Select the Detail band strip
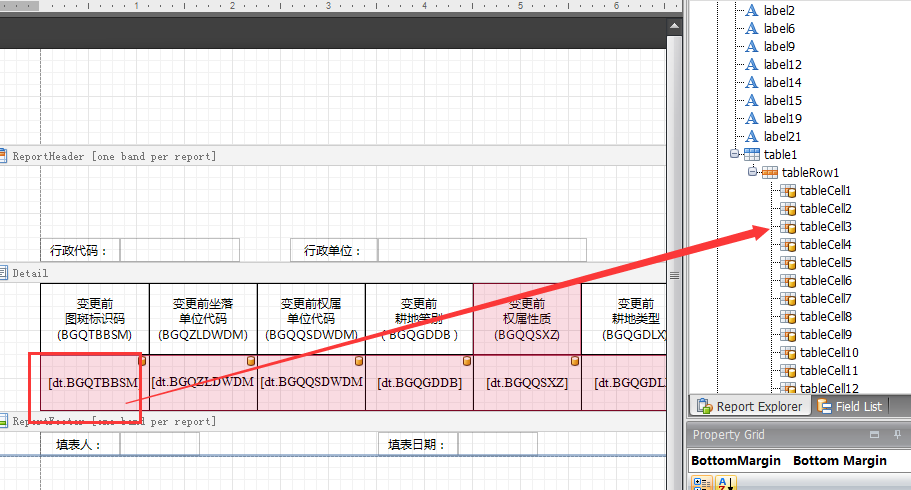911x490 pixels. [333, 273]
